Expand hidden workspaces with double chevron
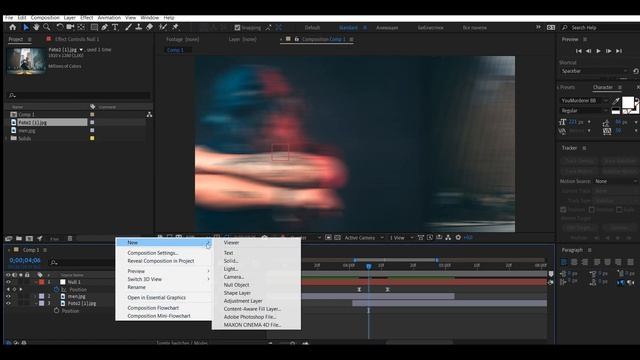The image size is (640, 360). (x=538, y=27)
